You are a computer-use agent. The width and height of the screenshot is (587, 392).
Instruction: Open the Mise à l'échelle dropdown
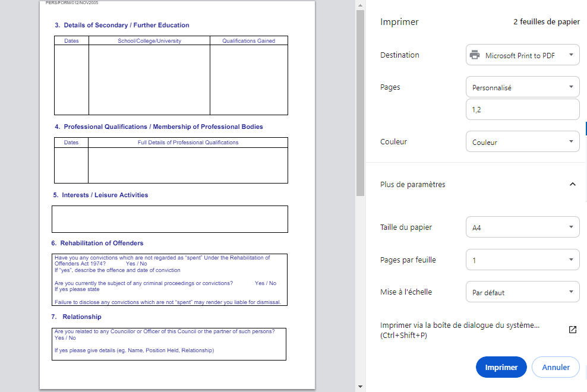[523, 292]
